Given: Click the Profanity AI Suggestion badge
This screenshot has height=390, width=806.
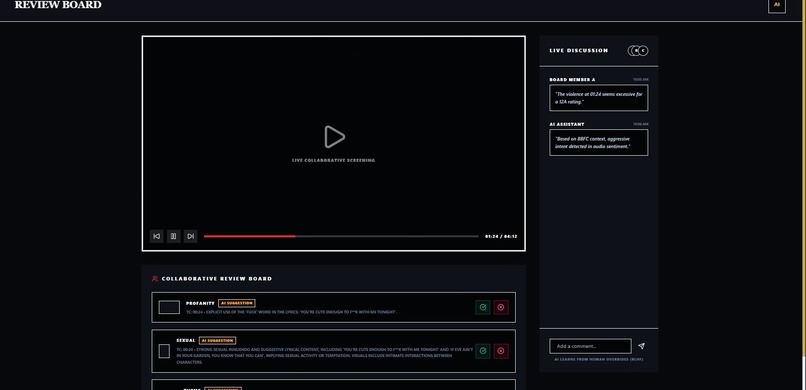Looking at the screenshot, I should (236, 303).
